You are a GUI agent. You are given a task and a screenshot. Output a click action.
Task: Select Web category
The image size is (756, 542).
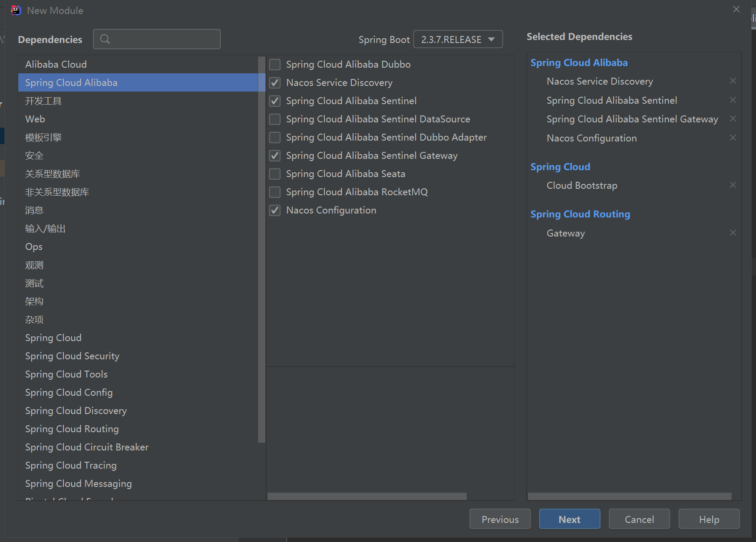(138, 119)
